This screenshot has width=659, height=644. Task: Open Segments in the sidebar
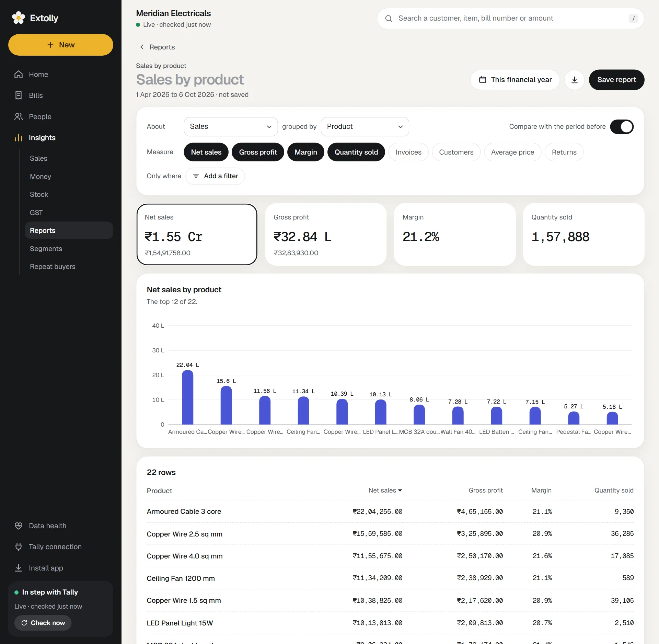tap(69, 249)
